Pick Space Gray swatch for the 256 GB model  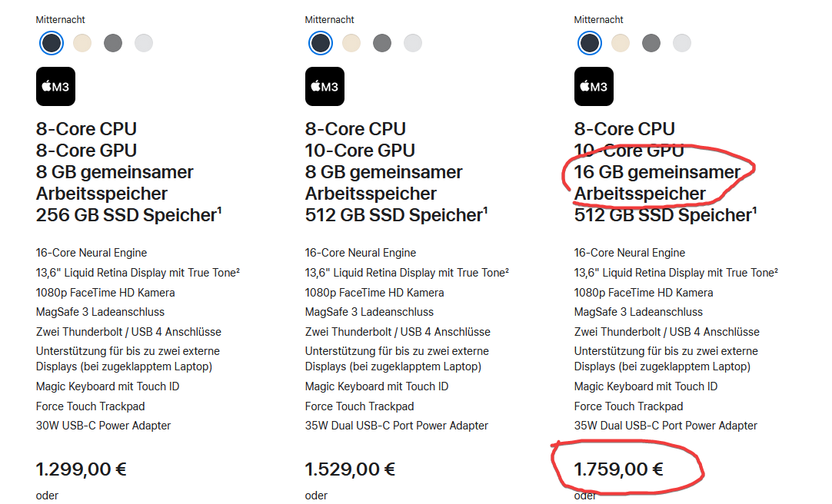(x=113, y=43)
